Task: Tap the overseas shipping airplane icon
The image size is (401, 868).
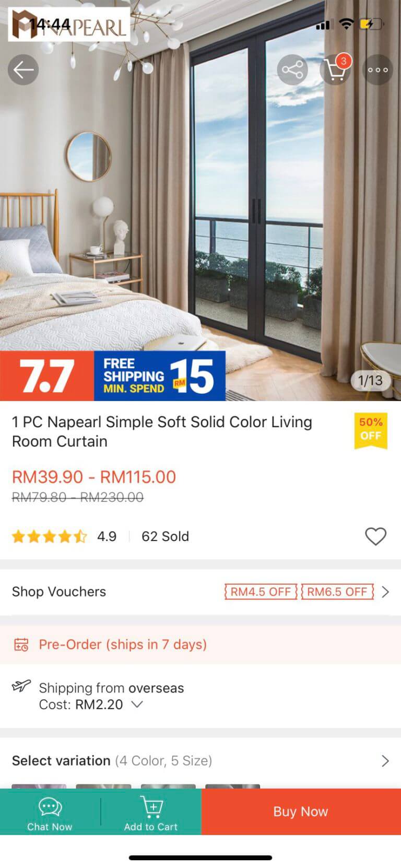Action: (x=21, y=686)
